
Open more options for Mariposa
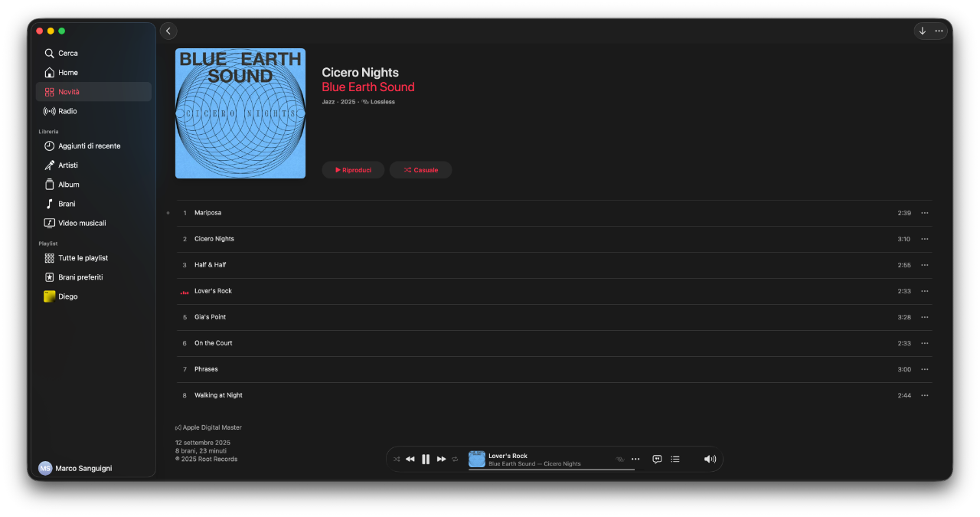[925, 213]
